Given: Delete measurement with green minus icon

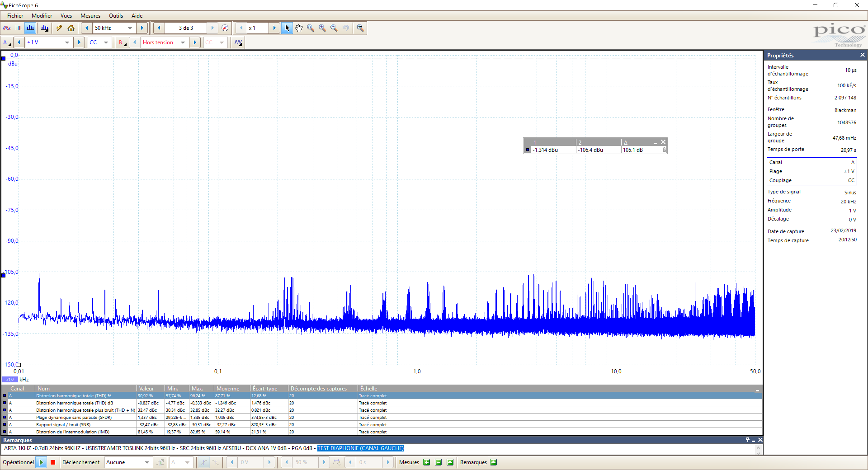Looking at the screenshot, I should coord(438,462).
